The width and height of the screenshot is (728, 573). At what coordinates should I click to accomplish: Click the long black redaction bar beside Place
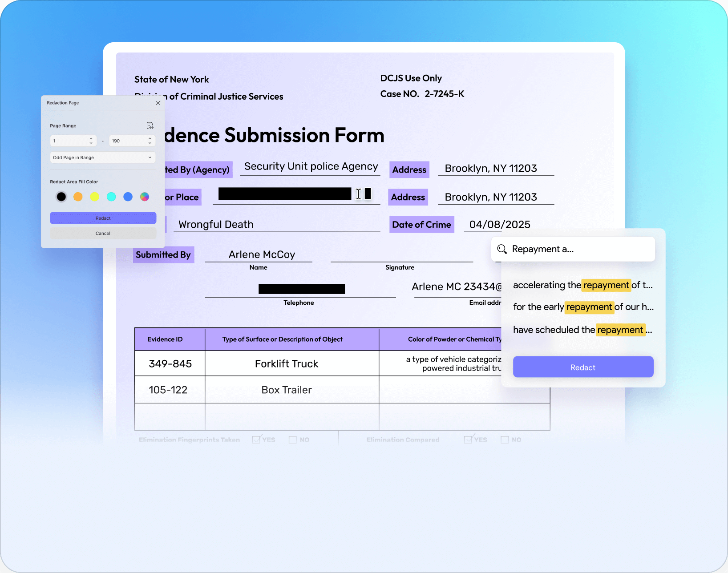[x=285, y=194]
